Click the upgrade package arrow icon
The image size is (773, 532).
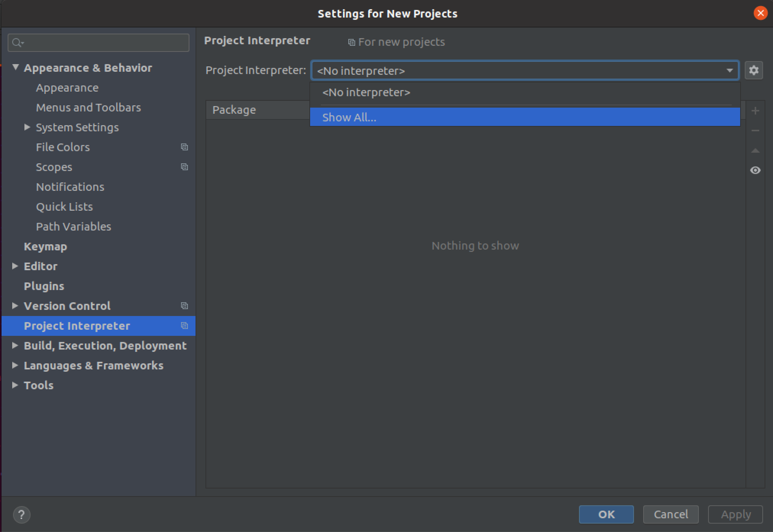tap(755, 150)
